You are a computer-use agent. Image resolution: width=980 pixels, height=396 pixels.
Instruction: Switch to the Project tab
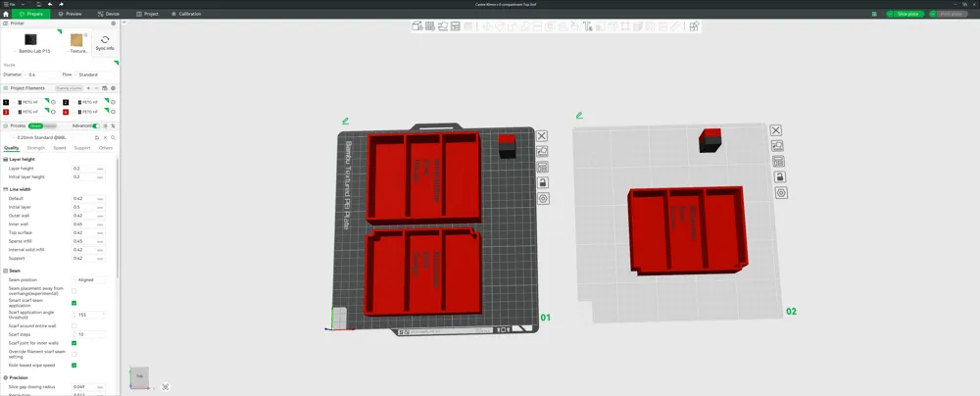[x=148, y=14]
